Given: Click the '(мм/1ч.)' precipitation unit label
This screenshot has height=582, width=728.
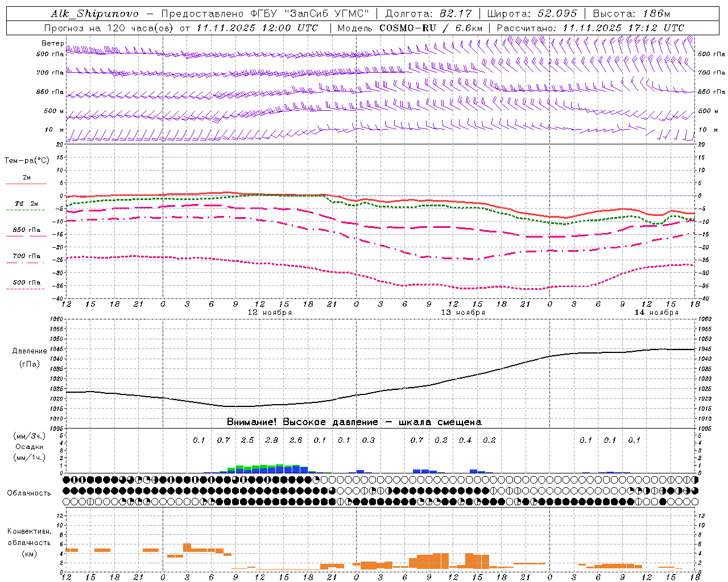Looking at the screenshot, I should click(29, 458).
